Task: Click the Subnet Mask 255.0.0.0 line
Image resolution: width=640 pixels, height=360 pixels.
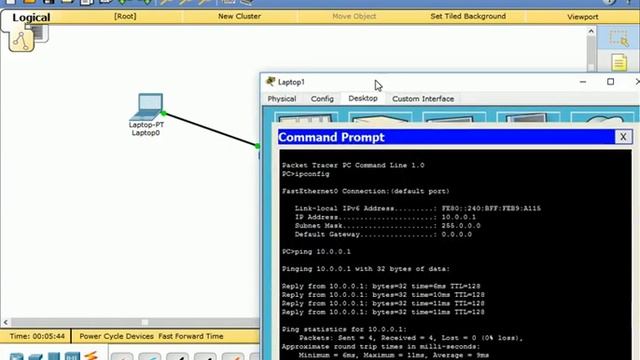Action: [387, 226]
